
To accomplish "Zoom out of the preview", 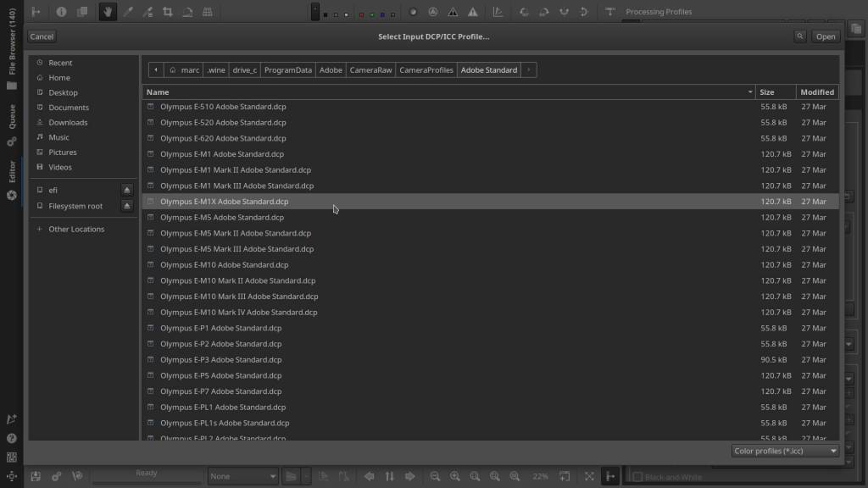I will (435, 476).
